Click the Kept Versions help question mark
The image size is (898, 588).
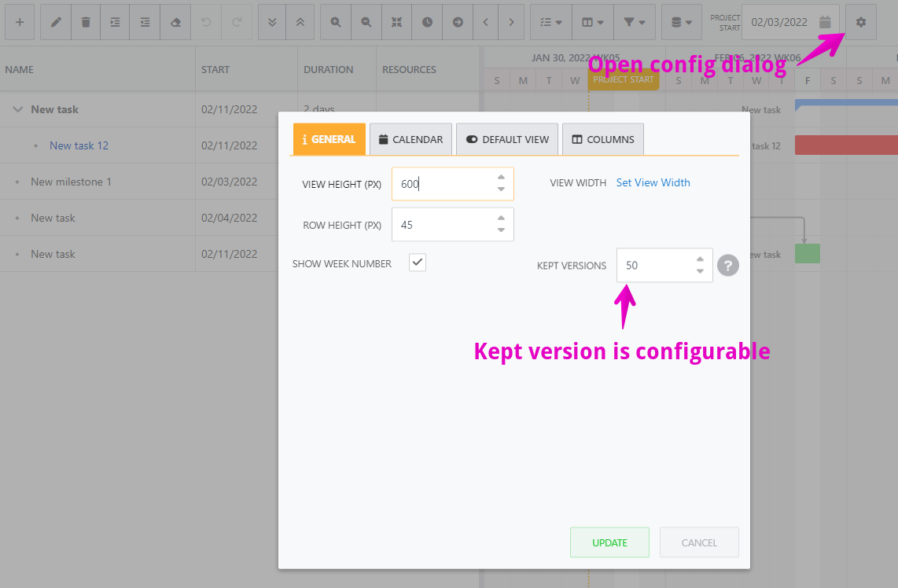[x=728, y=266]
